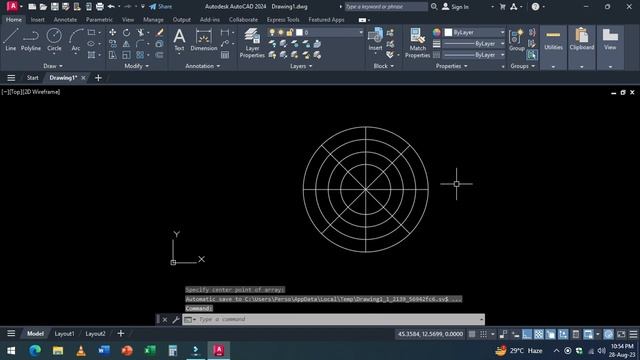Click the Table icon in Annotation panel

click(225, 55)
